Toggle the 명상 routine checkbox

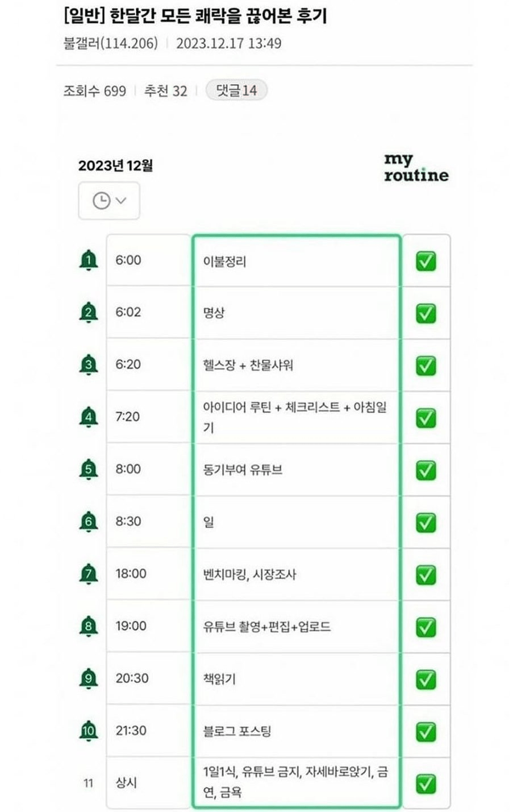point(426,313)
